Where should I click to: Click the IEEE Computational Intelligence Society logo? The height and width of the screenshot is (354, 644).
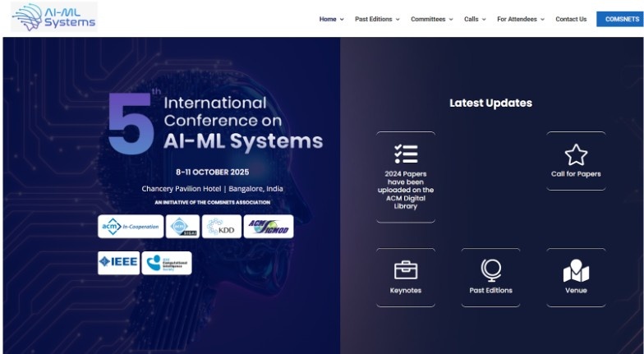click(x=167, y=263)
